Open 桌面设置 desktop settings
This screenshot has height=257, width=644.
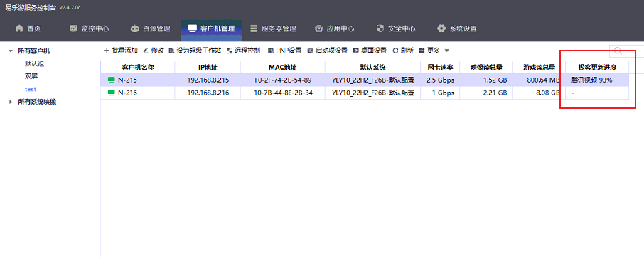[x=370, y=51]
